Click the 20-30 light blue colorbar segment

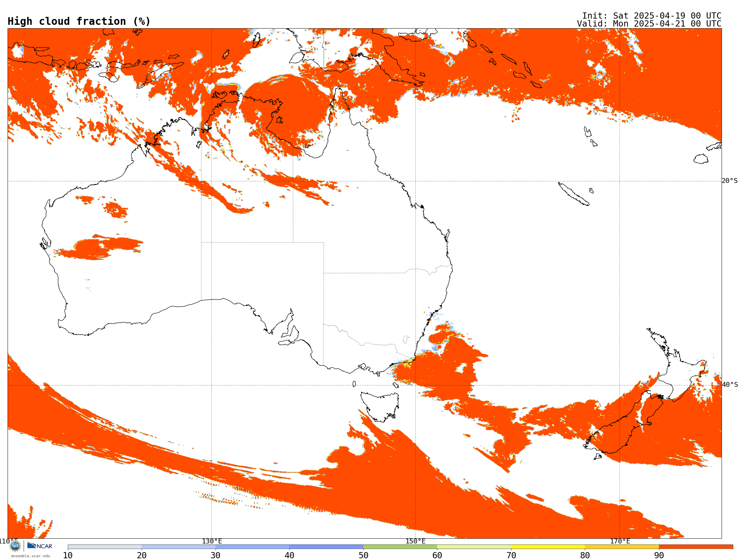point(178,547)
